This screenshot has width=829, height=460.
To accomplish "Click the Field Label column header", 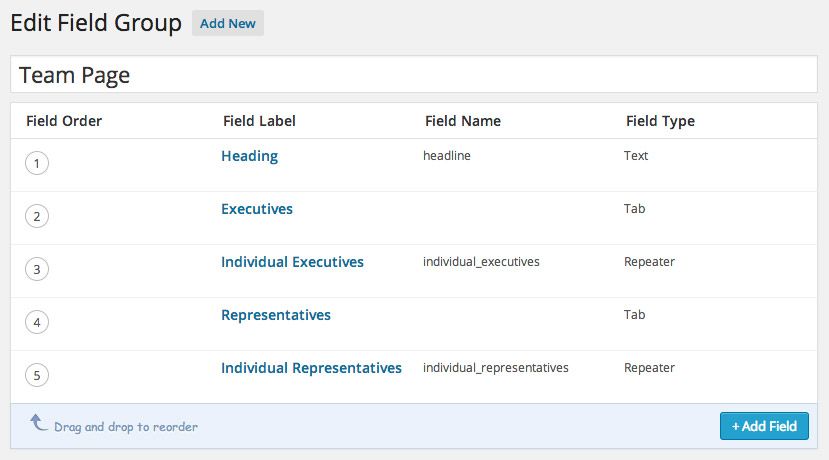I will pos(259,121).
